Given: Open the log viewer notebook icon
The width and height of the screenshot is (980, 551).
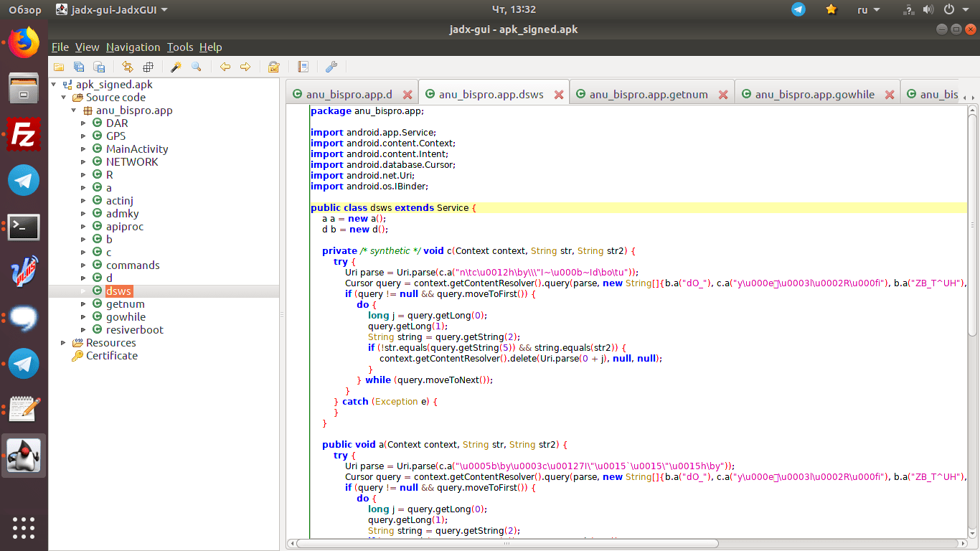Looking at the screenshot, I should click(303, 67).
